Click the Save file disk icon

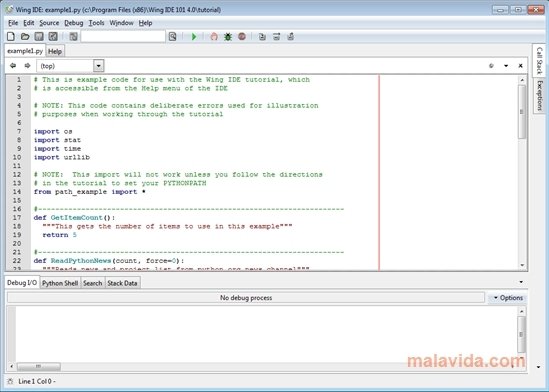[x=39, y=36]
